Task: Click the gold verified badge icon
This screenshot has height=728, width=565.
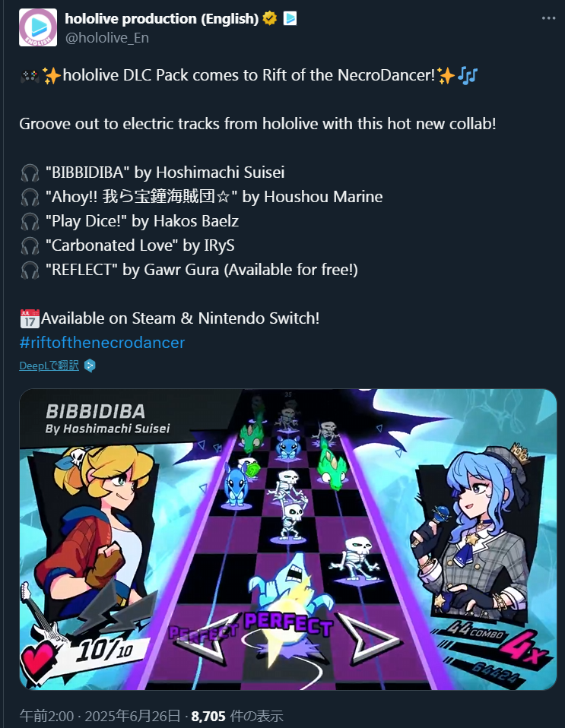Action: coord(270,18)
